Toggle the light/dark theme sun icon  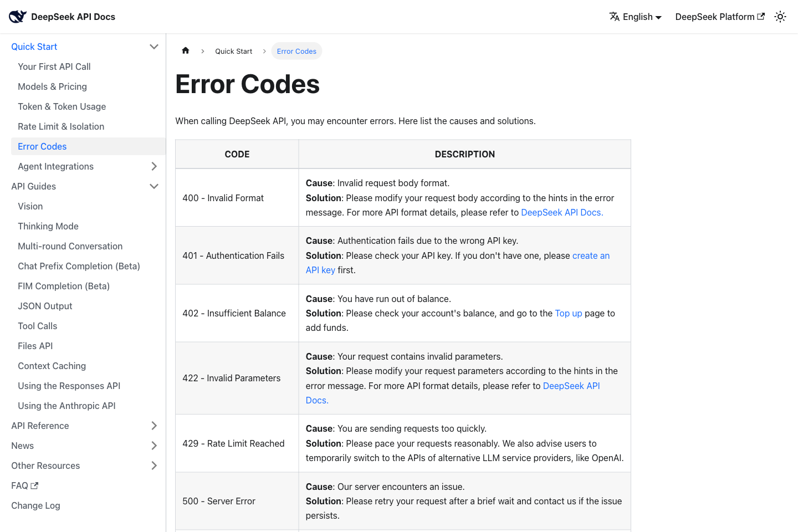pos(780,17)
